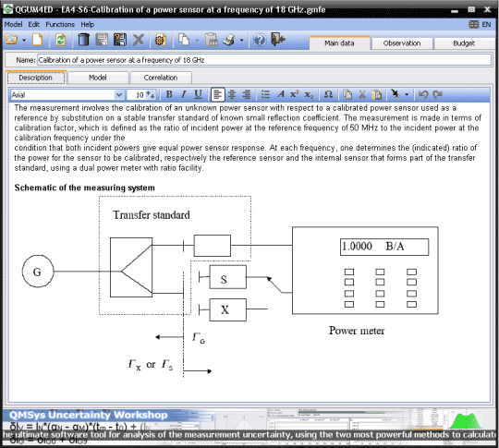
Task: Toggle bold formatting
Action: coord(169,94)
